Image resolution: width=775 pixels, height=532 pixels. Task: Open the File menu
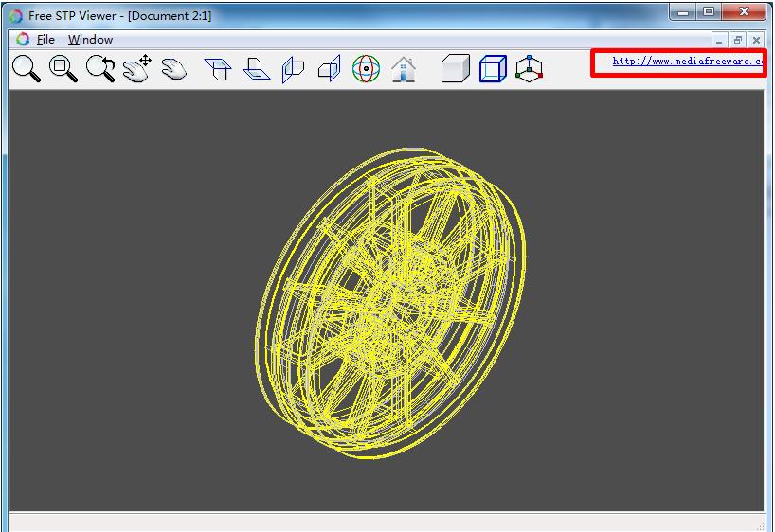pyautogui.click(x=45, y=40)
